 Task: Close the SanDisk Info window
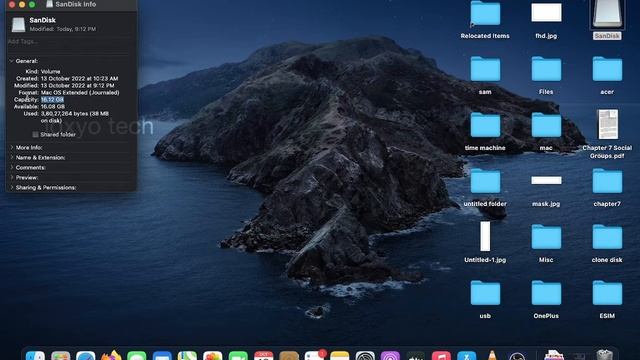click(12, 4)
